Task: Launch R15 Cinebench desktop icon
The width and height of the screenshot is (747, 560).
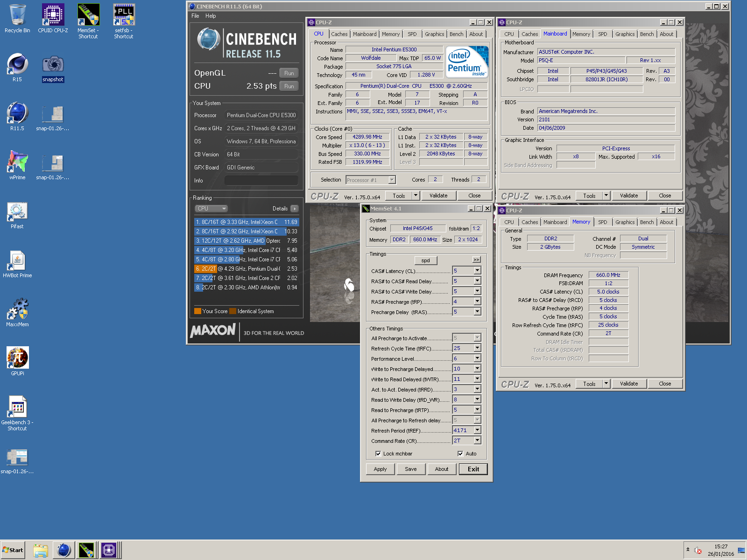Action: click(17, 68)
